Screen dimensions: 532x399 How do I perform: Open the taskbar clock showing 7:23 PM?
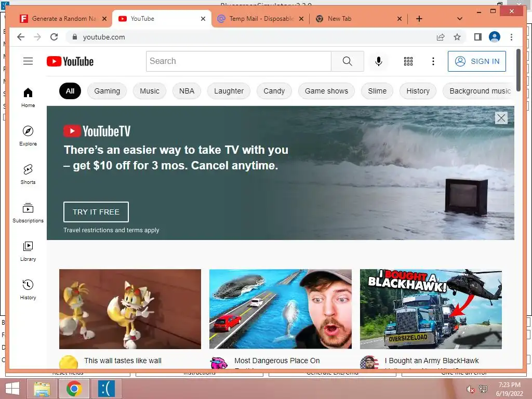[x=509, y=389]
